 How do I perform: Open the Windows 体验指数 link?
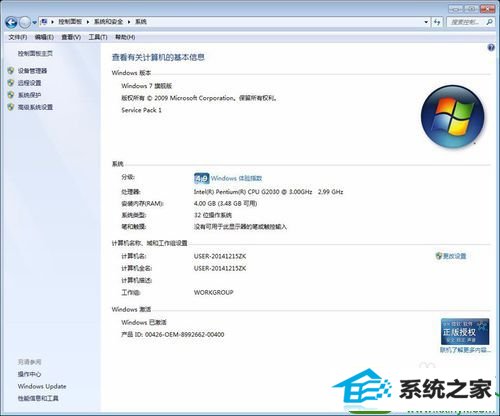pos(236,178)
